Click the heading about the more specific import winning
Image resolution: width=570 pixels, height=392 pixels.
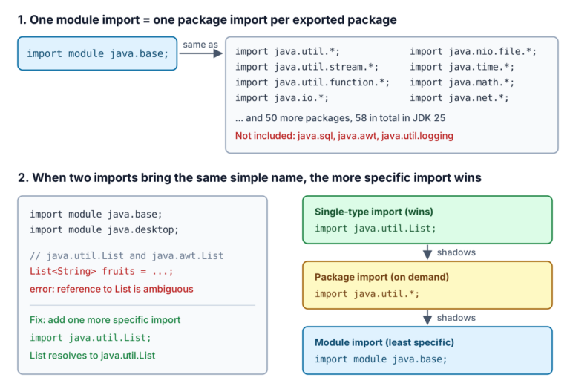249,178
